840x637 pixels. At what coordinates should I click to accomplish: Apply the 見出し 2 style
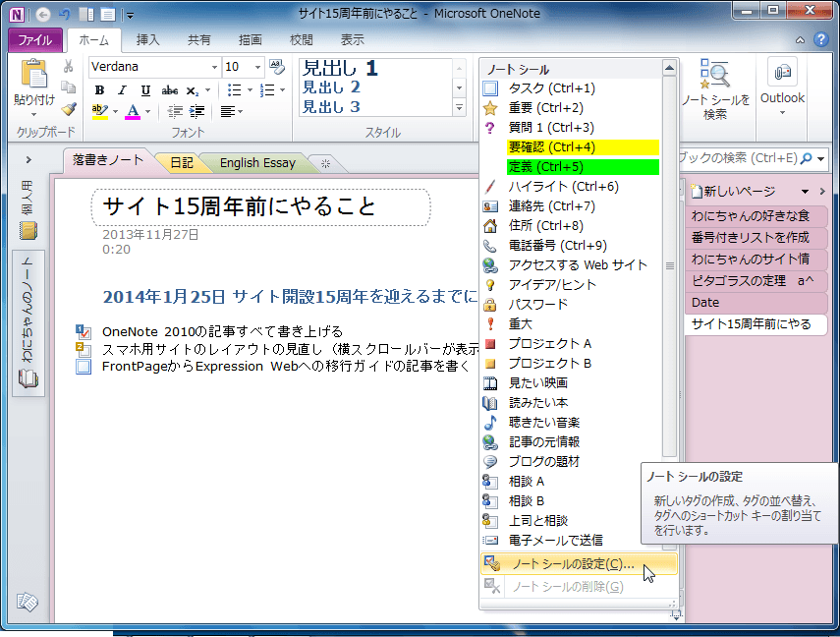(x=332, y=87)
